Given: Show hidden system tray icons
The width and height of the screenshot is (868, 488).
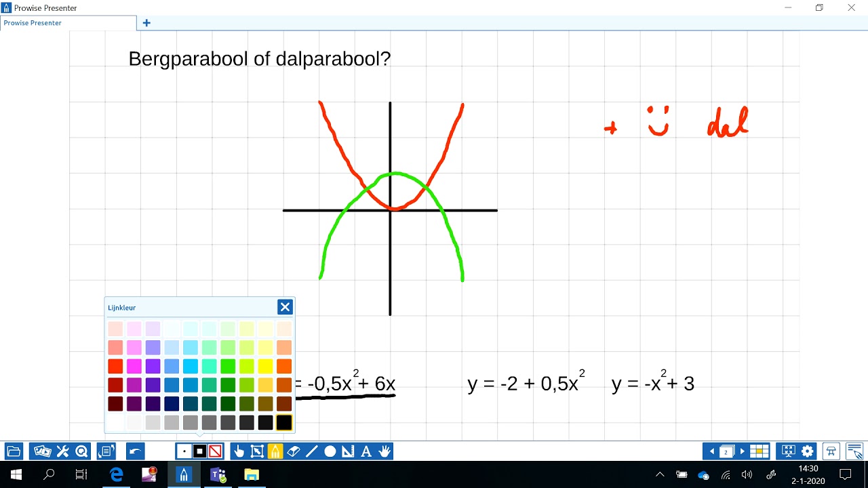Looking at the screenshot, I should 660,474.
